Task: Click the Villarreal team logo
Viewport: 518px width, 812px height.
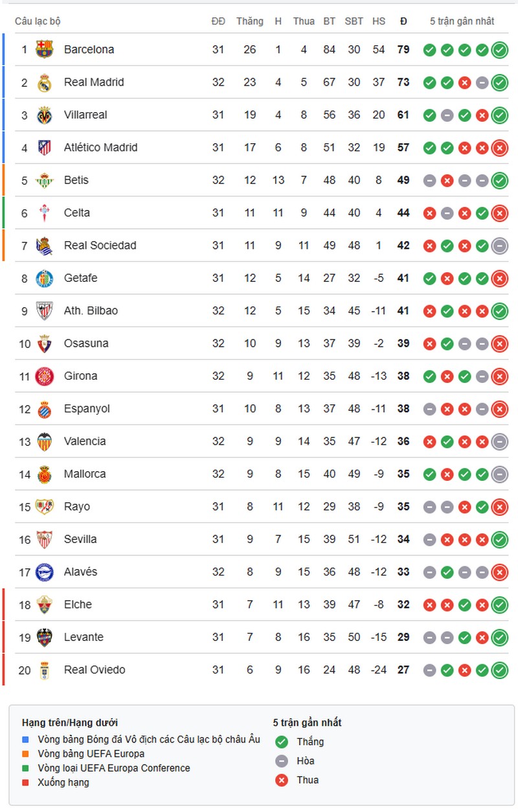Action: 44,115
